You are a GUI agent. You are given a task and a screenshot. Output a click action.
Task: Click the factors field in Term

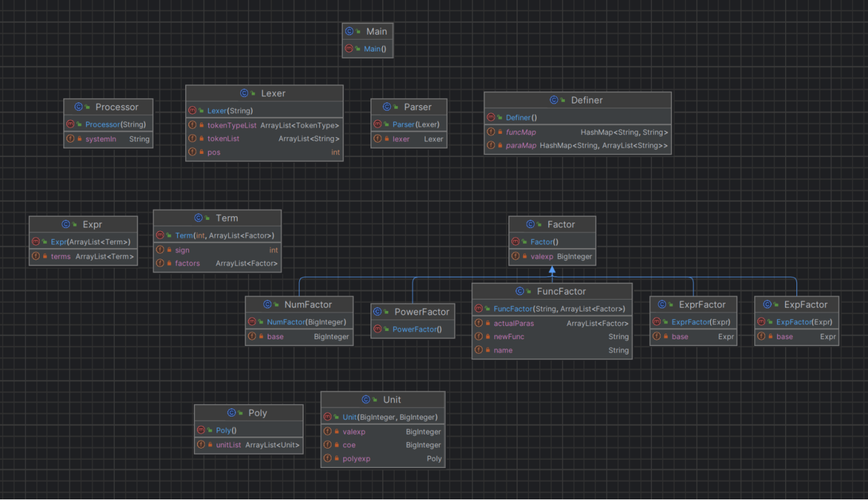pyautogui.click(x=217, y=264)
